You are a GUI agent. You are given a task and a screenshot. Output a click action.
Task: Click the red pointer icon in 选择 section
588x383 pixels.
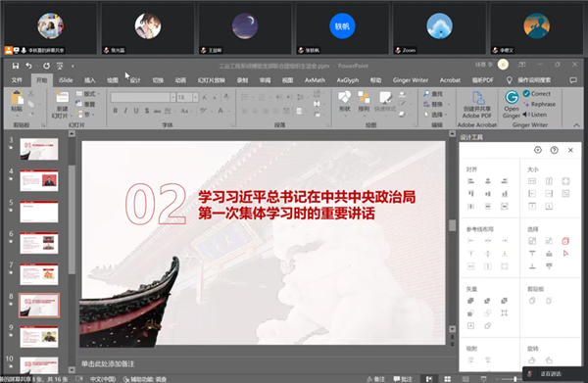pos(565,254)
